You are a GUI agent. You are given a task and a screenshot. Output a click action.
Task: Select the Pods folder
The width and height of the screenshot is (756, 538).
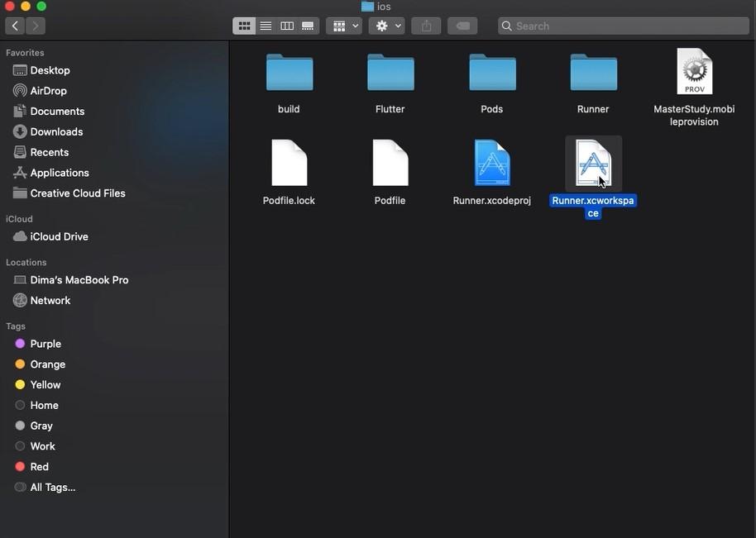coord(492,74)
